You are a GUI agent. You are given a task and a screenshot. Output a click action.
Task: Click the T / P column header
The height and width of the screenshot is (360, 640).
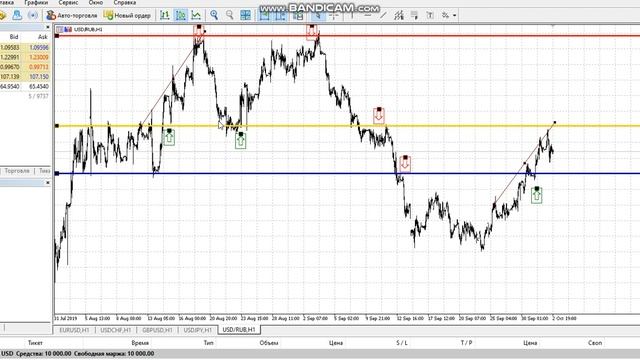tap(467, 343)
